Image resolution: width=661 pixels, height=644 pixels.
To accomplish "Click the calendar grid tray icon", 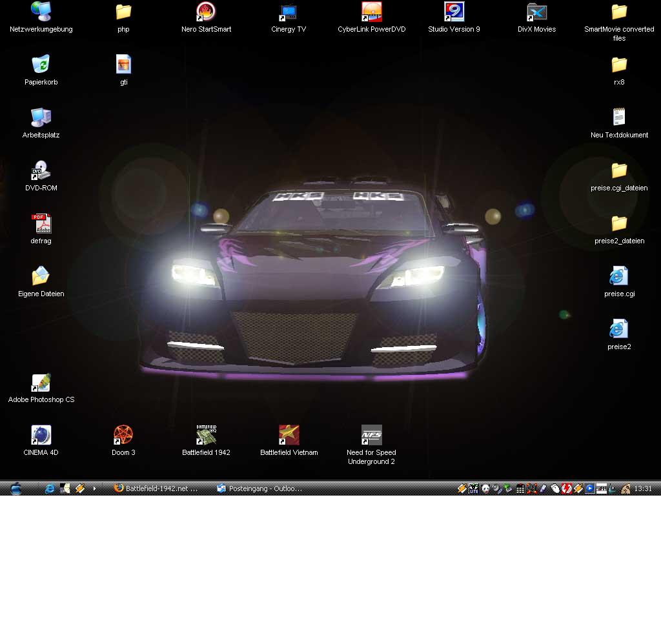I will (520, 489).
